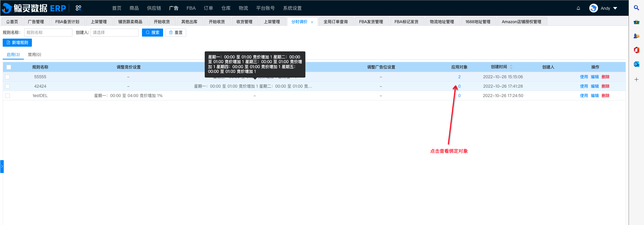Open the Microsoft Office sidebar icon
644x225 pixels.
[636, 50]
